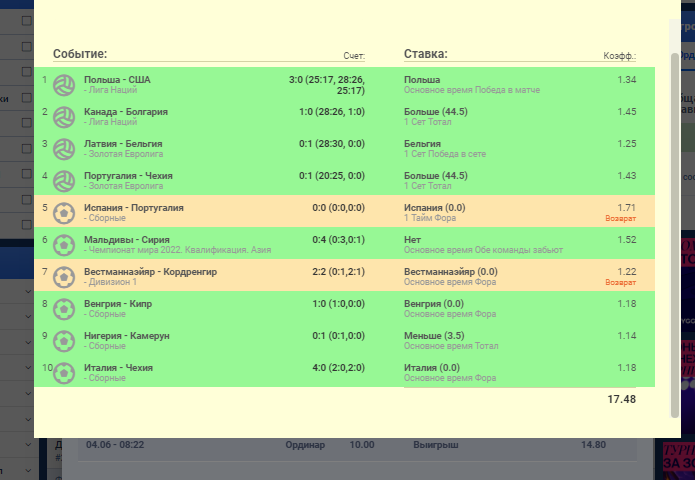
Task: Select the 04.06 - 08:22 Ординар bet row
Action: pos(357,445)
